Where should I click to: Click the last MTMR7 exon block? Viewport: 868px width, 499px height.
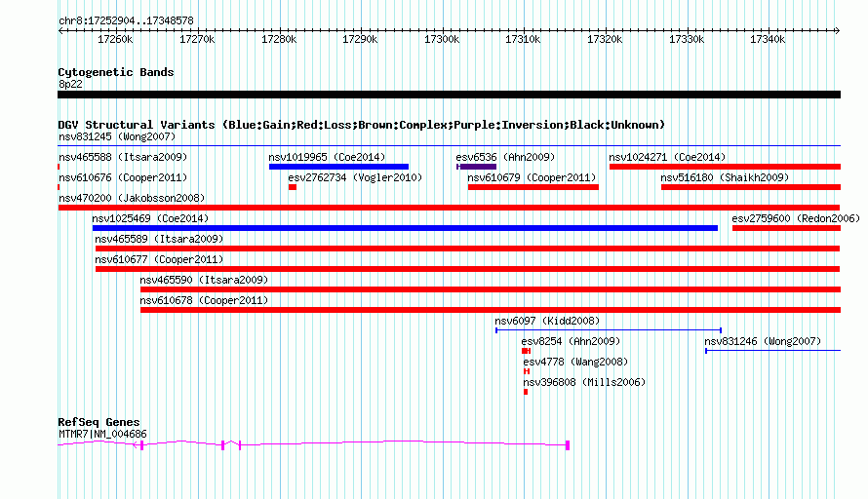coord(568,444)
